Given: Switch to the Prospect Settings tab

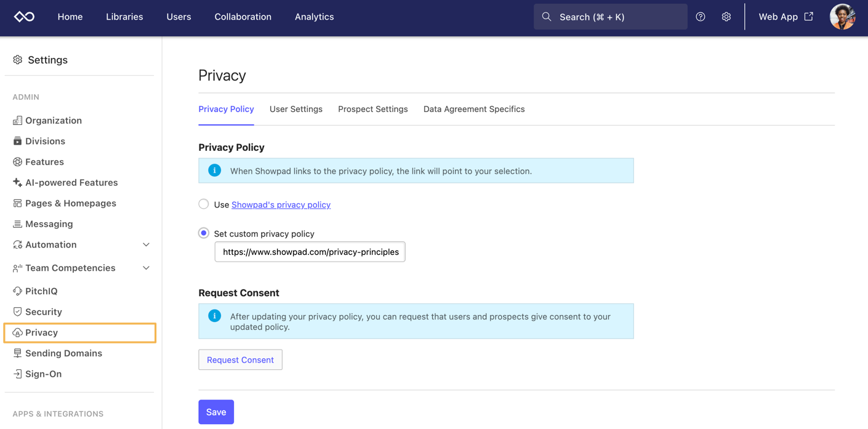Looking at the screenshot, I should coord(373,109).
